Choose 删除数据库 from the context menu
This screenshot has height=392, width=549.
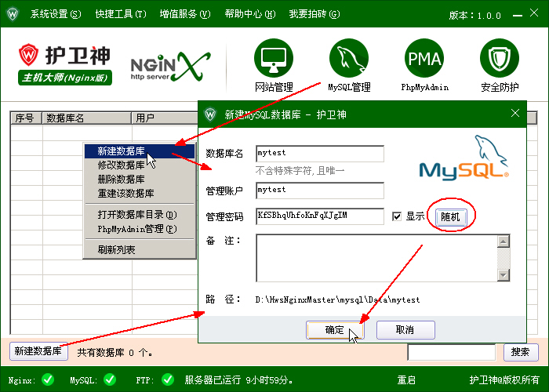(121, 180)
